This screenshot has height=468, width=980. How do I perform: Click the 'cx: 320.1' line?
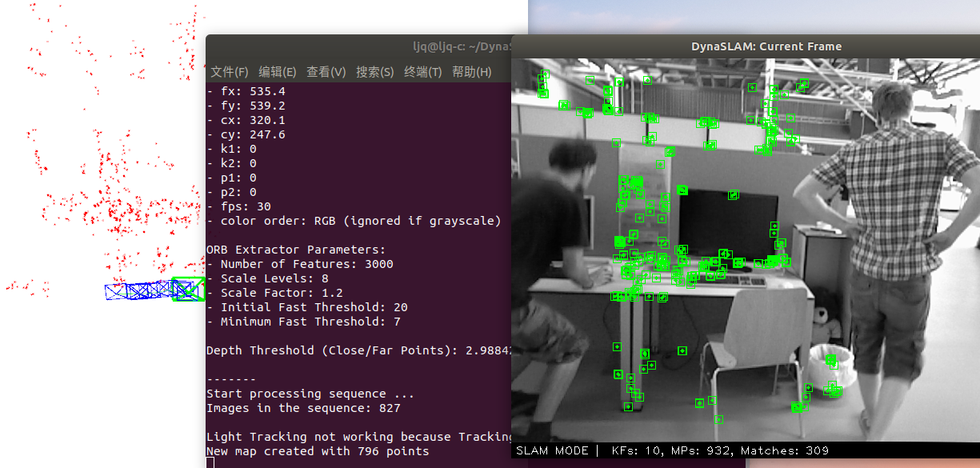coord(246,120)
